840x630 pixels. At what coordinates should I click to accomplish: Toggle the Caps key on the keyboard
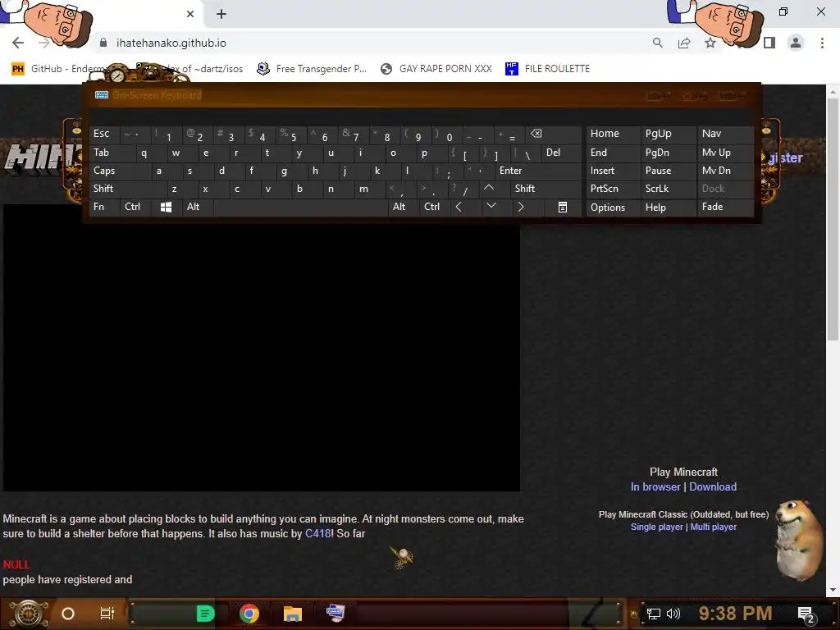point(120,171)
